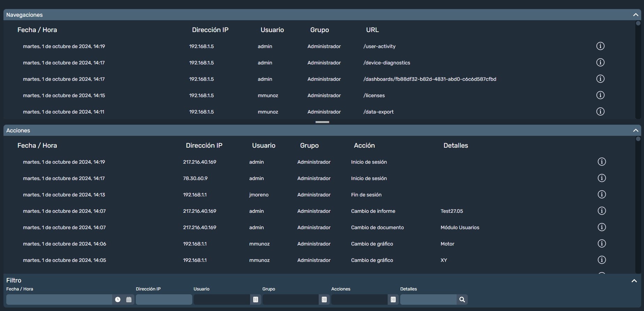
Task: Collapse the Filtro panel
Action: [634, 281]
